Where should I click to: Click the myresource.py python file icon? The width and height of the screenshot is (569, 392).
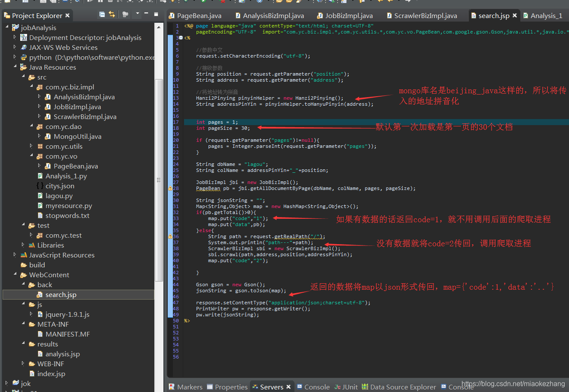(x=40, y=205)
